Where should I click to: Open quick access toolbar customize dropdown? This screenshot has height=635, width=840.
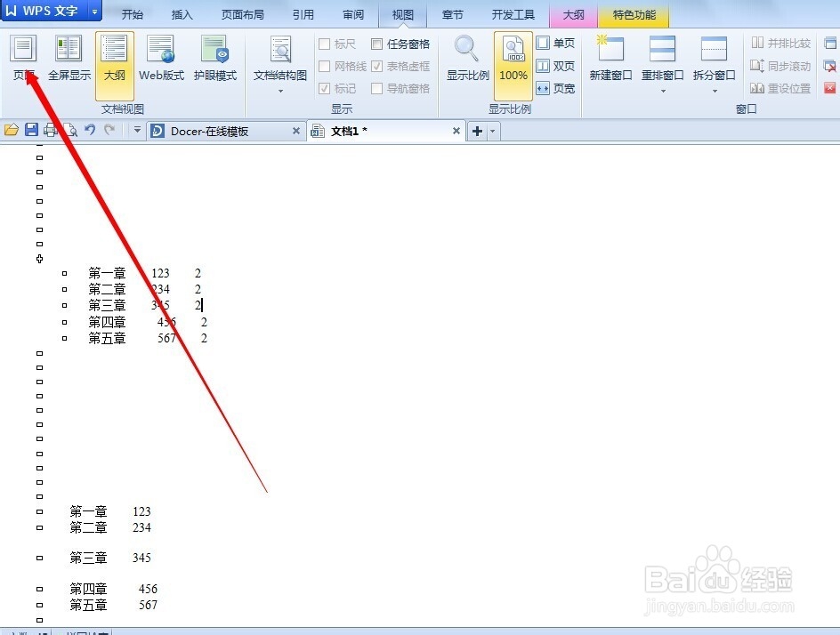tap(137, 130)
